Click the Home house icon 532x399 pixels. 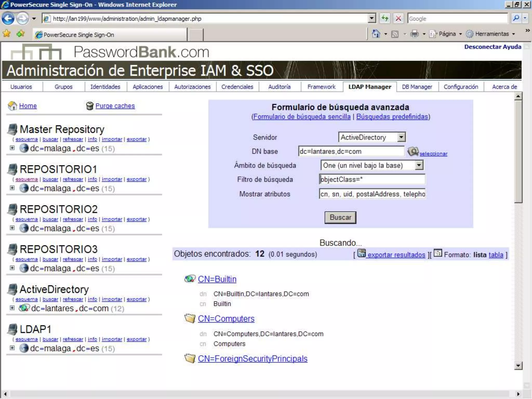[x=12, y=106]
